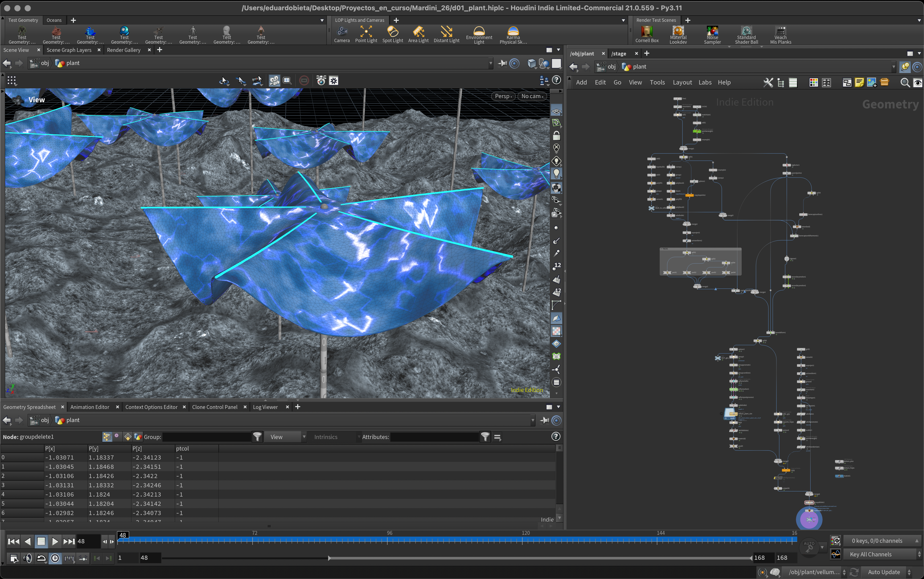
Task: Toggle the viewport lock camera padlock
Action: pyautogui.click(x=556, y=136)
